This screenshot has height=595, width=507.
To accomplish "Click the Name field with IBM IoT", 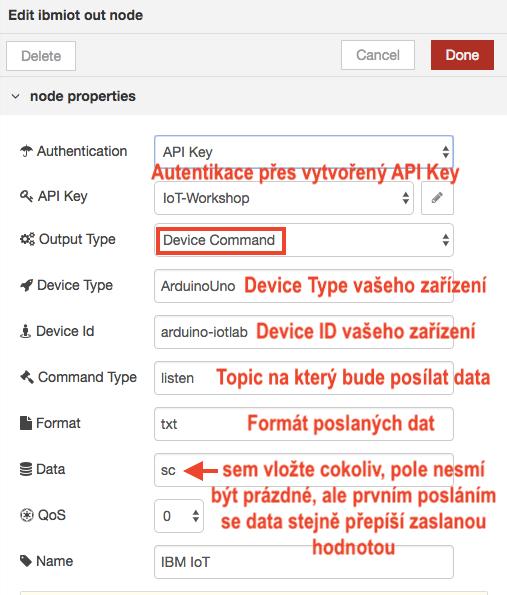I will pyautogui.click(x=304, y=562).
